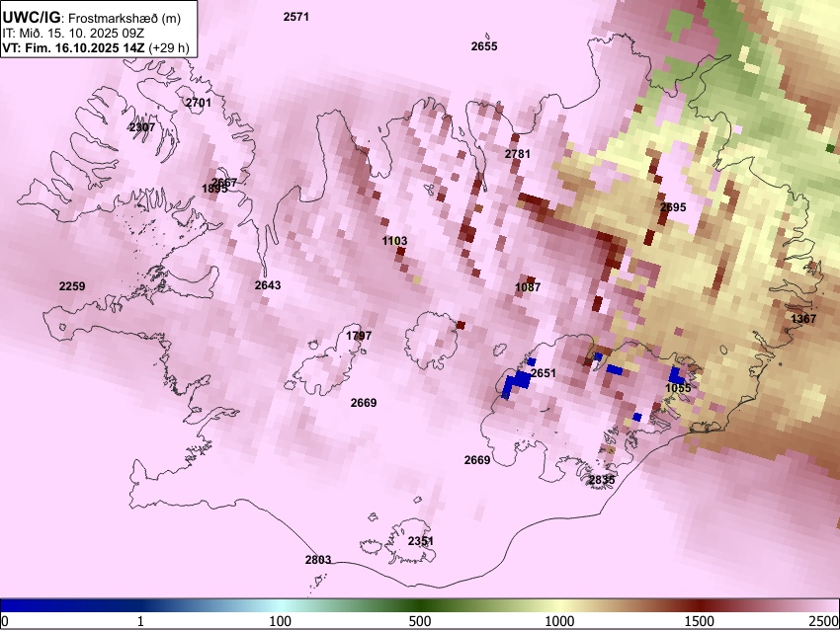Click the 'IT: Mið. 15. 10. 2025 09Z' line

pyautogui.click(x=73, y=33)
